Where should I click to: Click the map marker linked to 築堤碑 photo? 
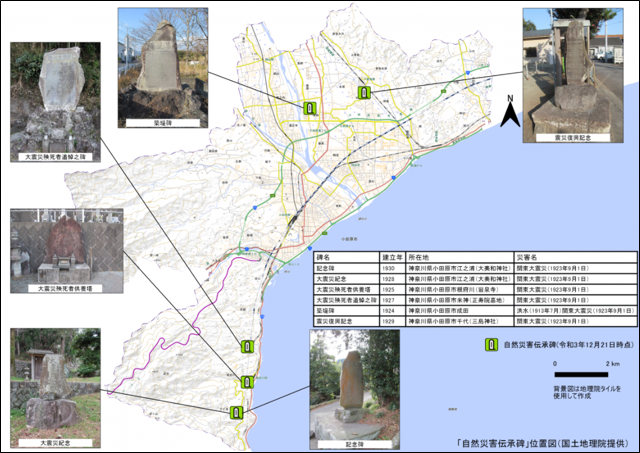pos(310,108)
